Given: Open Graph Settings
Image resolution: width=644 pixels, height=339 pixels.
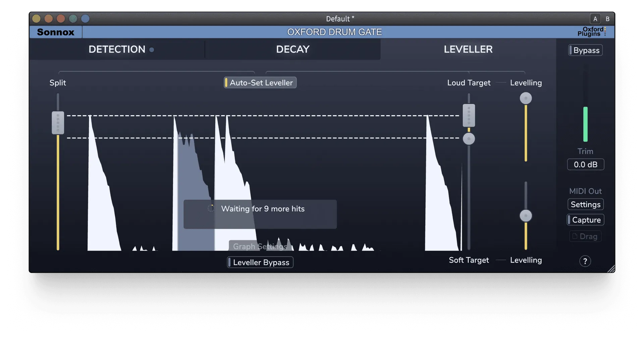Looking at the screenshot, I should click(x=260, y=246).
